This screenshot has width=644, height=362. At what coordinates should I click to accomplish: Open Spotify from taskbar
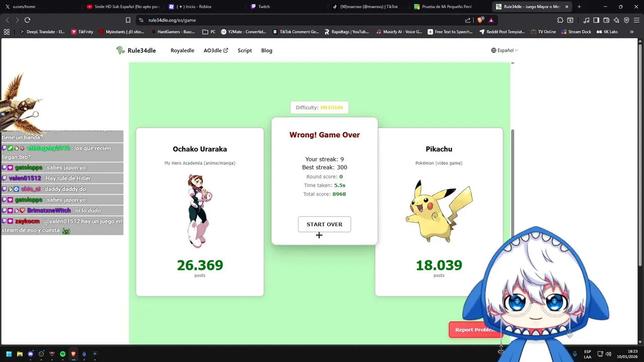62,354
